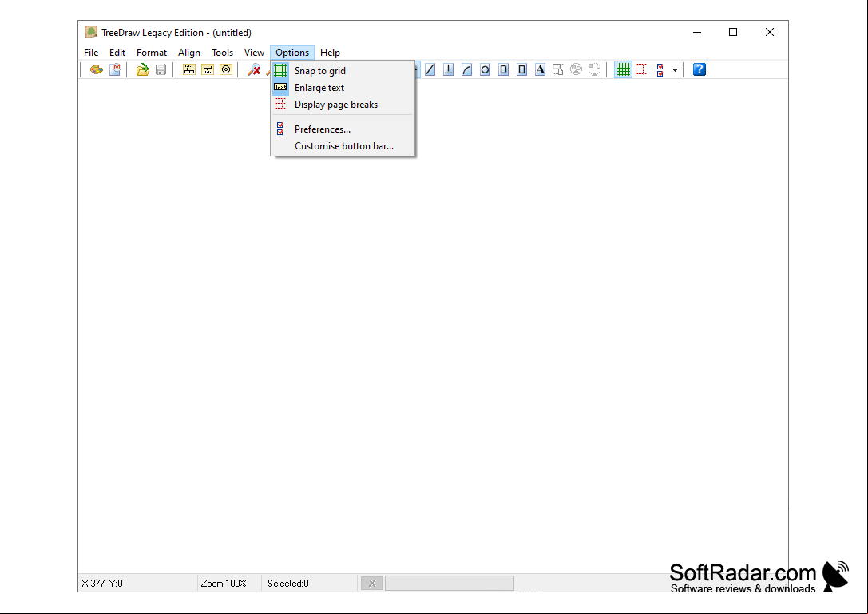Click the status bar X cancel button

pos(372,583)
